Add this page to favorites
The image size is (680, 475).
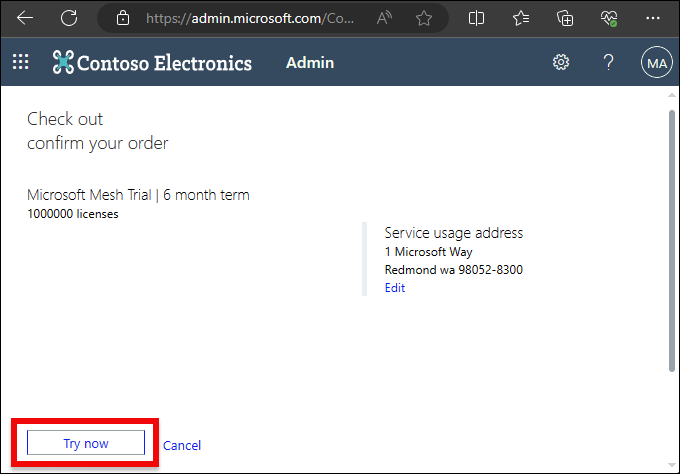click(x=424, y=18)
